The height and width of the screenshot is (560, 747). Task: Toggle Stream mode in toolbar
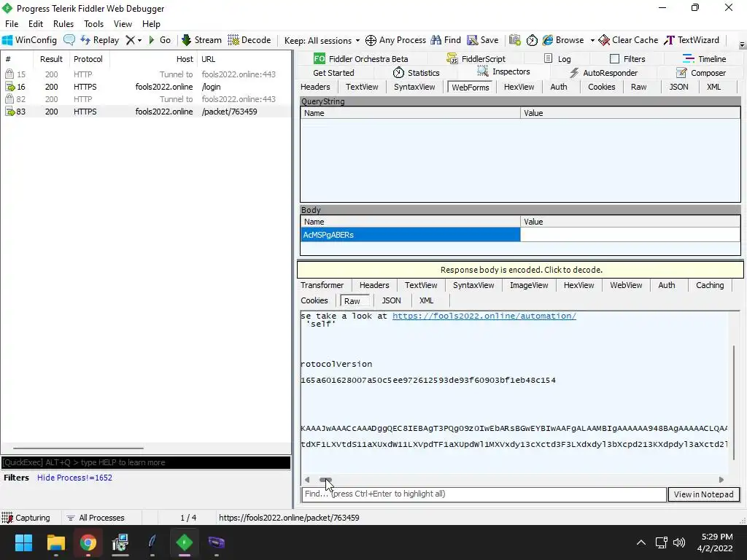tap(201, 40)
